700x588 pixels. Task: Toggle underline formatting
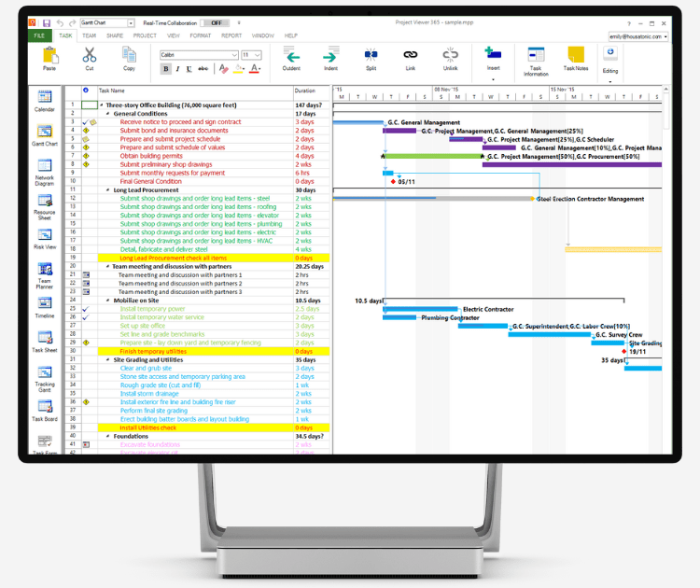[x=189, y=69]
